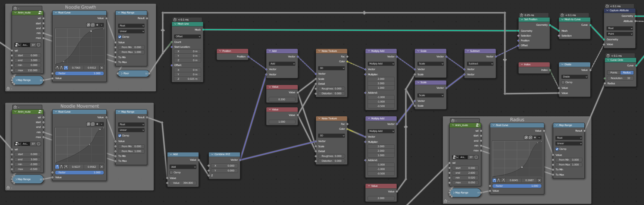The image size is (644, 205).
Task: Set auto clamped handle in Radius curve
Action: [x=503, y=180]
